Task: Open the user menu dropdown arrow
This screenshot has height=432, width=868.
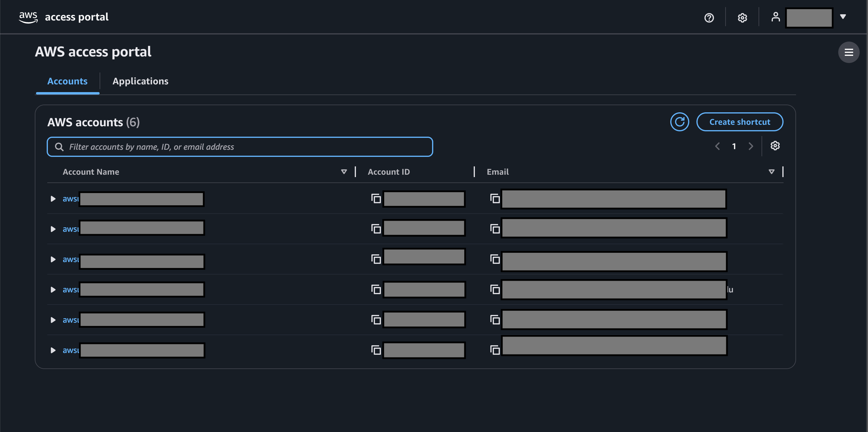Action: [843, 17]
